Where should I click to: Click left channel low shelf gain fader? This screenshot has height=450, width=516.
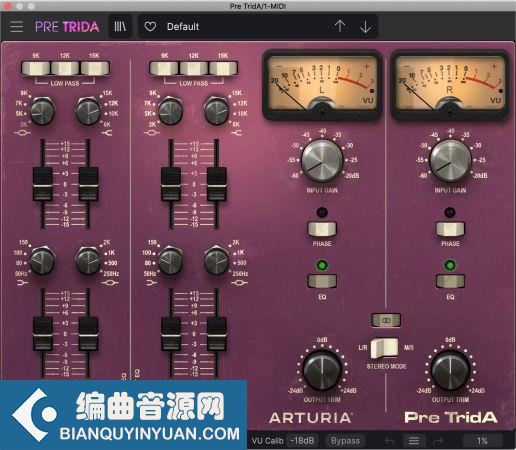[x=42, y=334]
